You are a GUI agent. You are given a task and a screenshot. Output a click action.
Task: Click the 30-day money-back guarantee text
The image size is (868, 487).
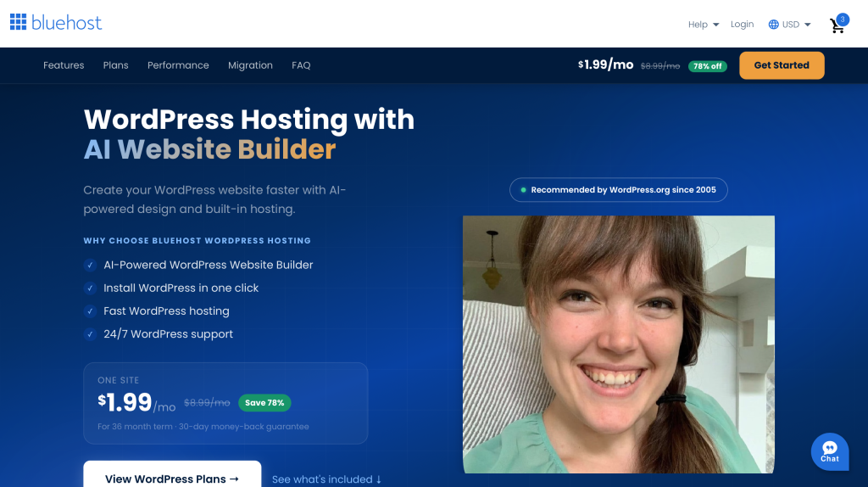[243, 427]
